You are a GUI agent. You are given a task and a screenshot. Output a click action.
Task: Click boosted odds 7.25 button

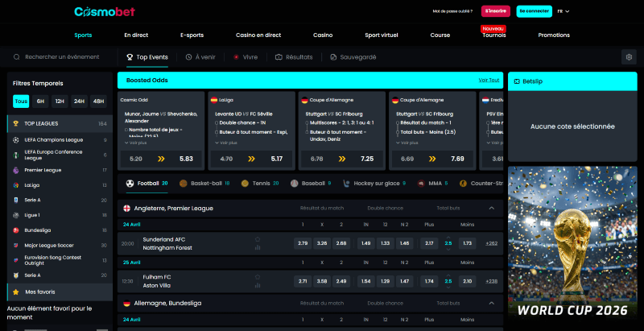341,159
